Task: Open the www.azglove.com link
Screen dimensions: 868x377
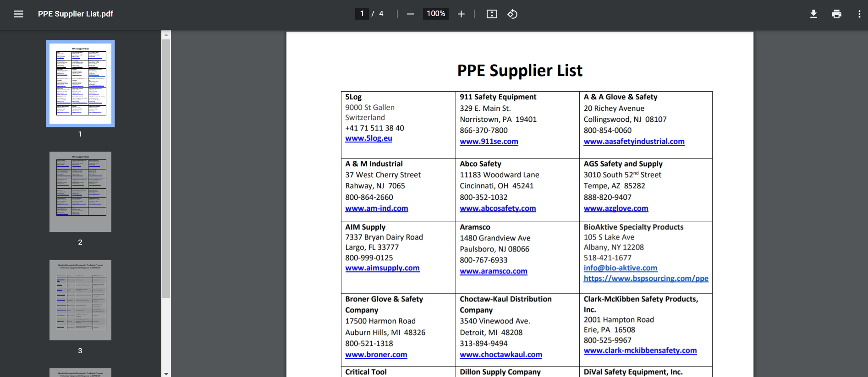Action: tap(616, 208)
